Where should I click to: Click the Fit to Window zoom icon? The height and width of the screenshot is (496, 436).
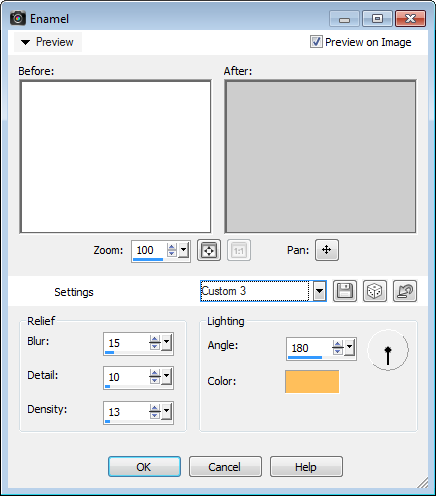[209, 250]
